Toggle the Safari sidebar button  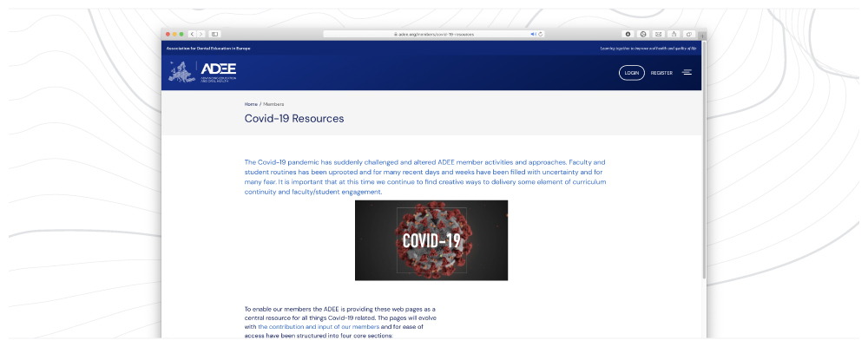[215, 34]
